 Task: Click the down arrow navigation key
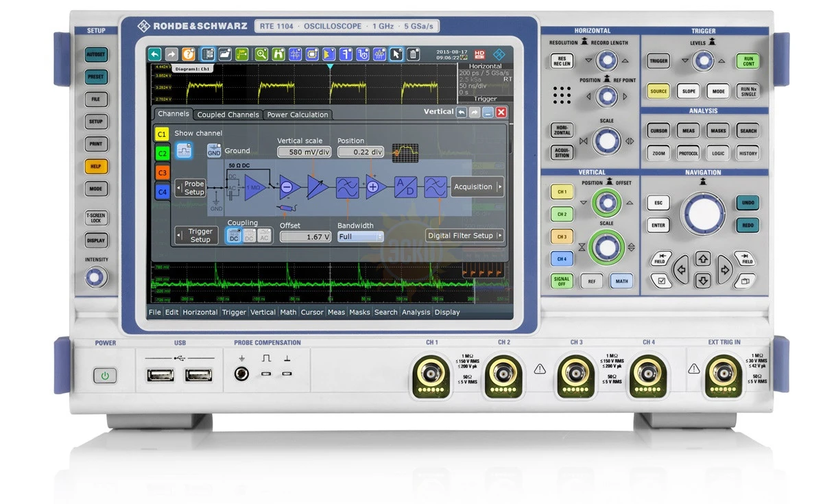pos(703,280)
